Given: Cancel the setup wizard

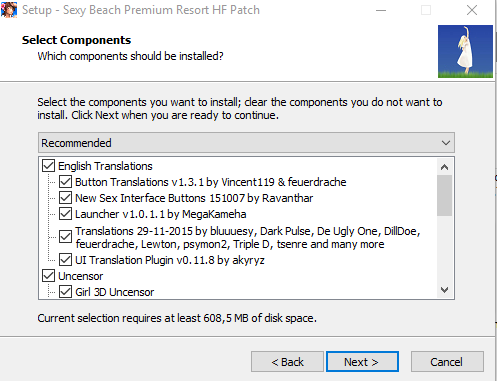Looking at the screenshot, I should click(x=447, y=362).
